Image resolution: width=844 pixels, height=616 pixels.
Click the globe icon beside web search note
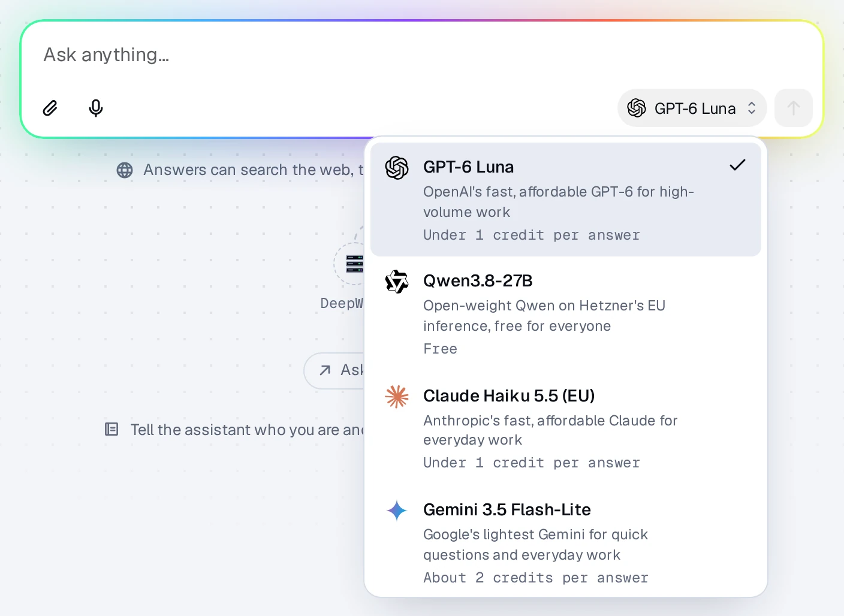pos(125,170)
